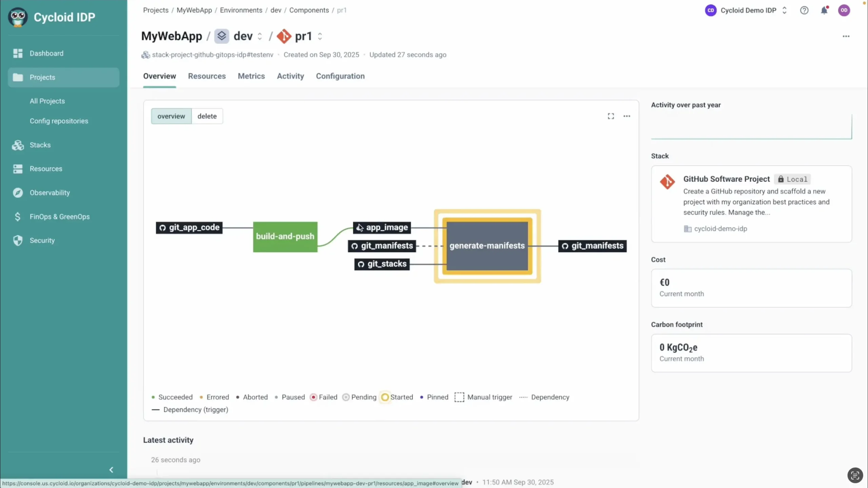
Task: Click the build-and-push job node
Action: (285, 237)
